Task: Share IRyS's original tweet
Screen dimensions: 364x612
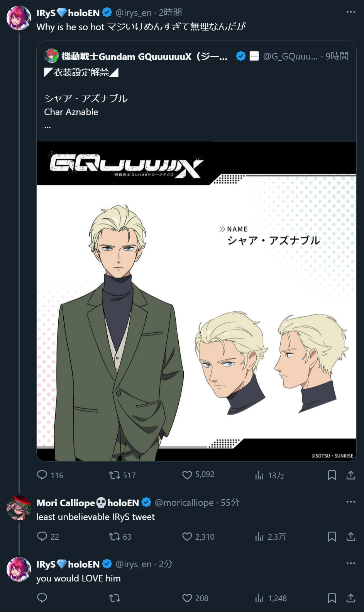Action: point(350,475)
